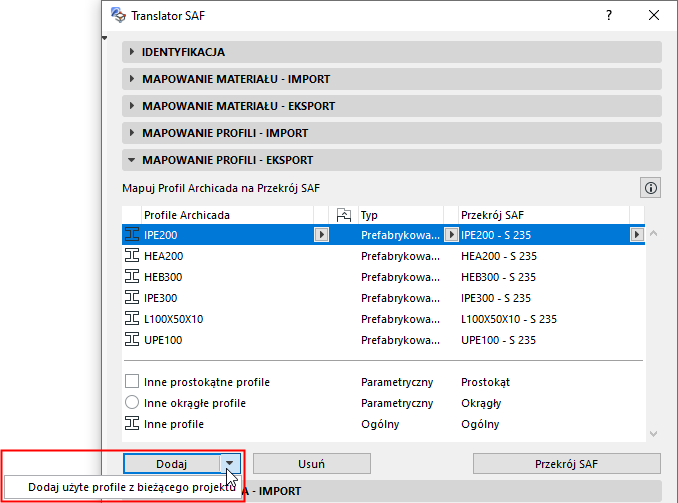This screenshot has width=678, height=503.
Task: Click 'HEB300 - S 235' SAF section cell
Action: 498,277
